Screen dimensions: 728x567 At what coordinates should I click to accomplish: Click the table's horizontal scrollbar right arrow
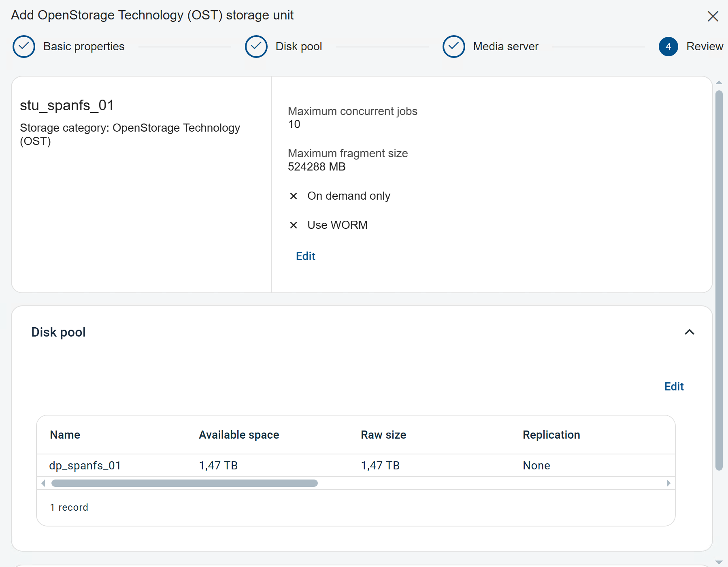(668, 483)
